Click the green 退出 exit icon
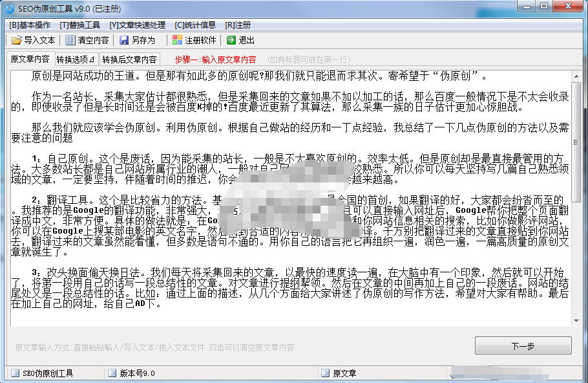Viewport: 588px width, 383px height. click(231, 40)
